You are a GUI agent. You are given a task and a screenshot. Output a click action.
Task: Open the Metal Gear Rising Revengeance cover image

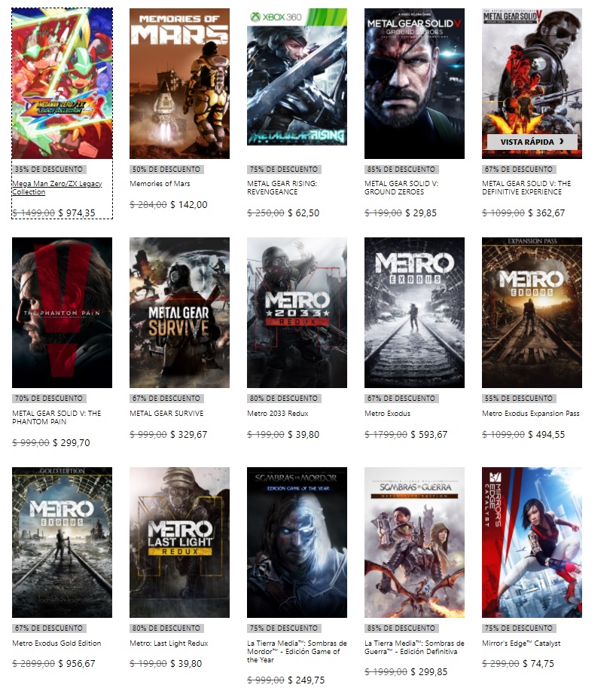(x=297, y=83)
